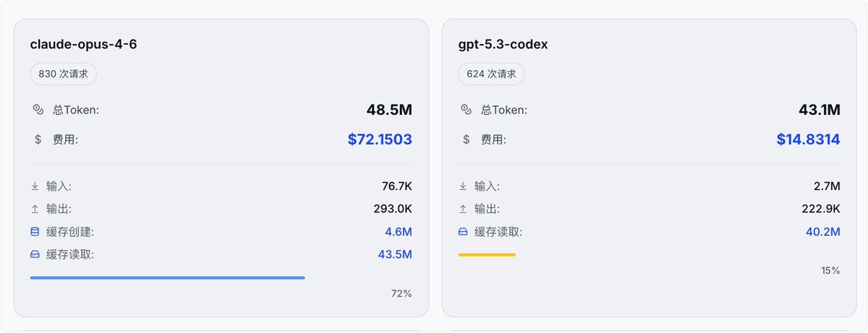The image size is (868, 333).
Task: Click the dollar sign icon in claude-opus-4-6 card
Action: tap(38, 139)
